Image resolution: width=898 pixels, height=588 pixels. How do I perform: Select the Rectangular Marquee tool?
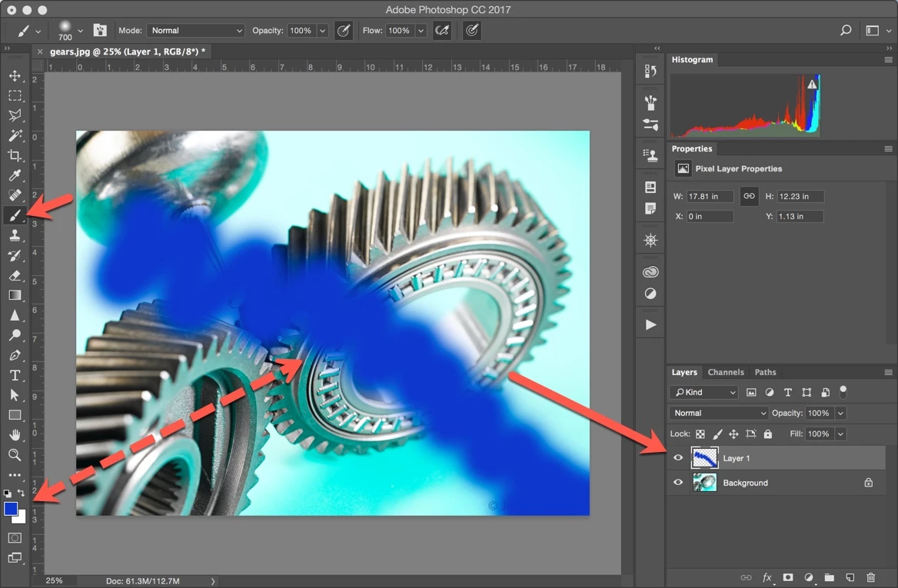(x=15, y=95)
